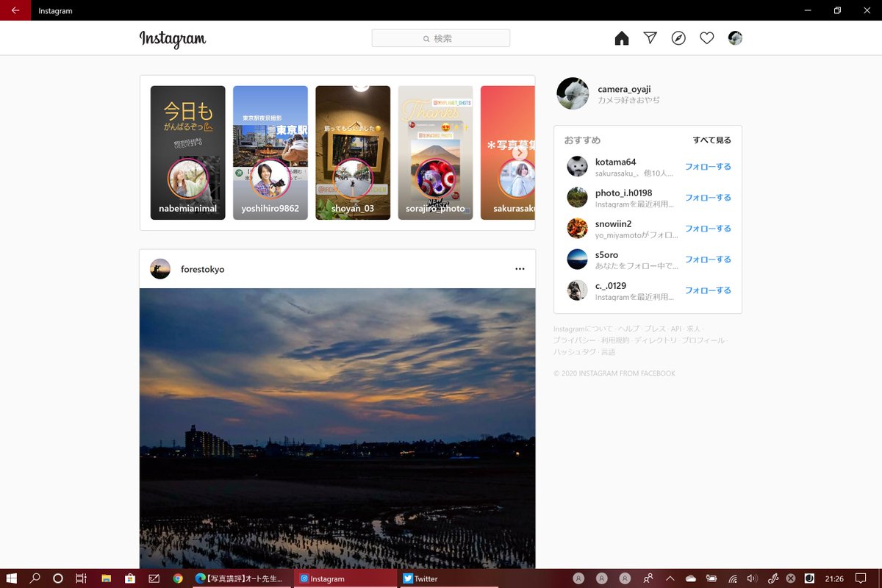Screen dimensions: 882x588
Task: Open direct messages paper plane icon
Action: tap(650, 37)
